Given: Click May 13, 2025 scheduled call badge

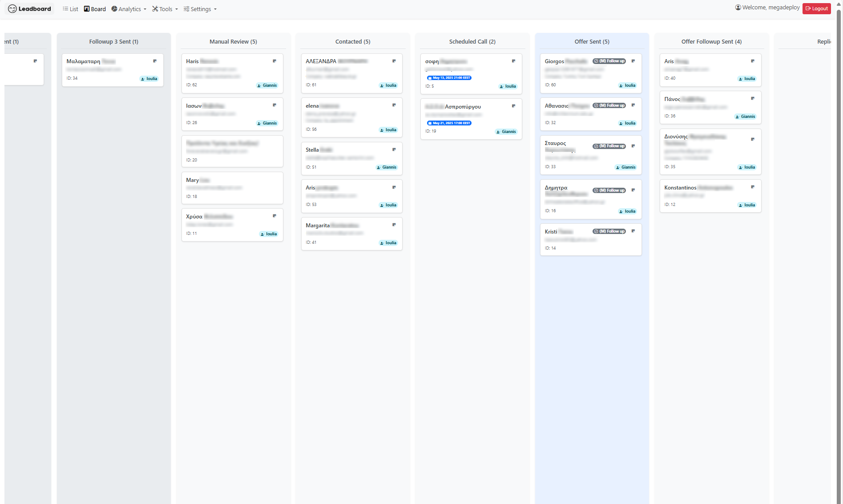Looking at the screenshot, I should (x=449, y=78).
